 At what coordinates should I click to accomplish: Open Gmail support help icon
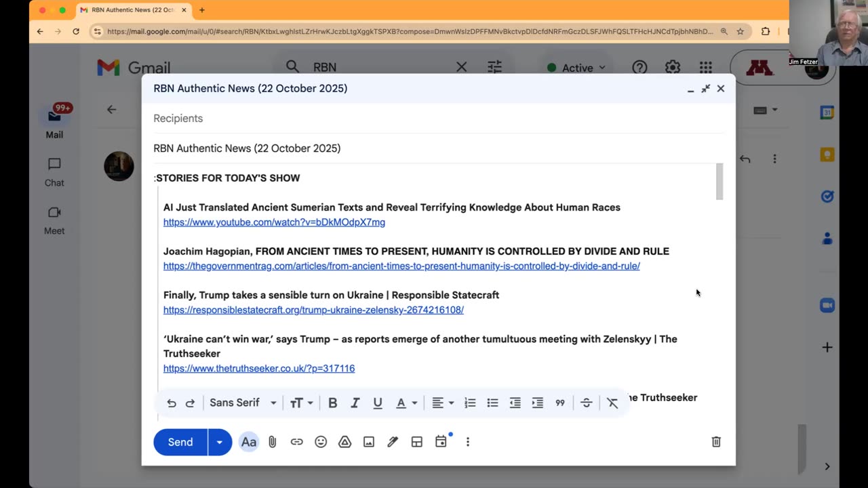[639, 67]
